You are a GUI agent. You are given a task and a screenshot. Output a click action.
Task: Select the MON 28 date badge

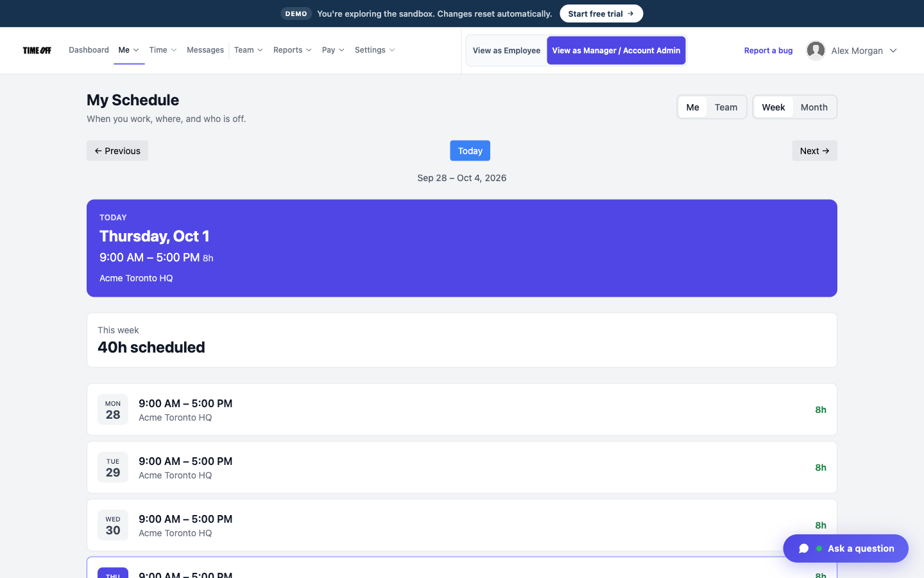[x=113, y=410]
